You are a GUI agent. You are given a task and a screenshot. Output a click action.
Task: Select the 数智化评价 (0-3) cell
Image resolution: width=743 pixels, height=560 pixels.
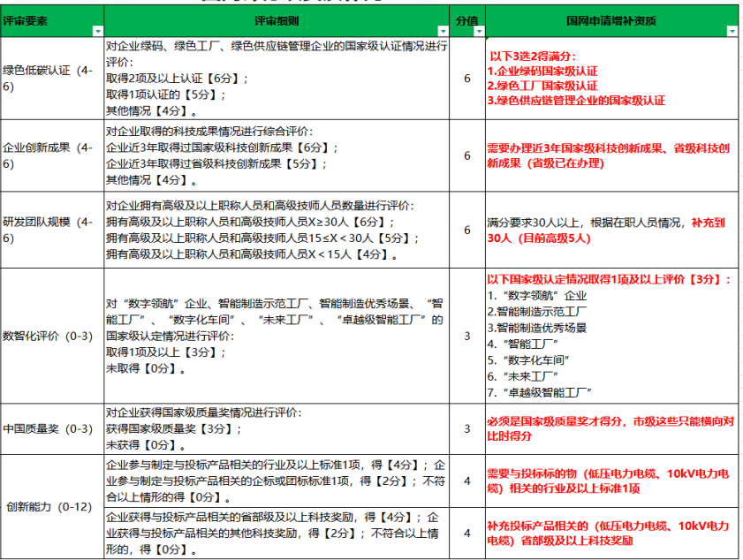[51, 336]
